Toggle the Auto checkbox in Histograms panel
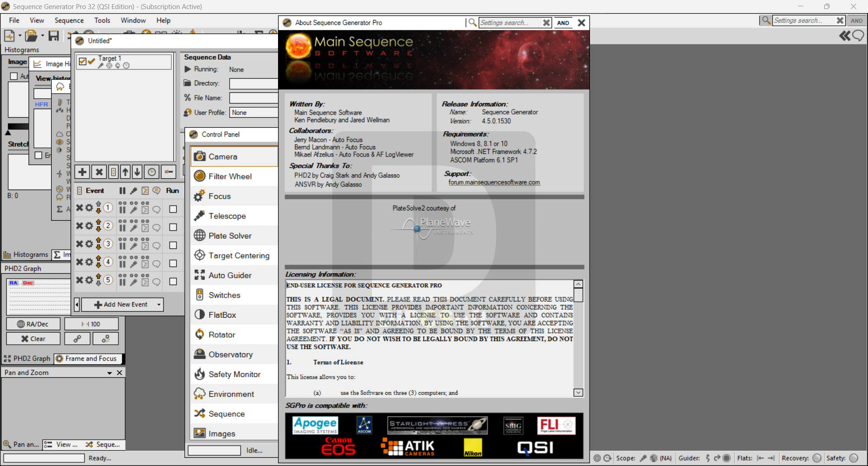Screen dimensions: 868x466 pyautogui.click(x=14, y=76)
